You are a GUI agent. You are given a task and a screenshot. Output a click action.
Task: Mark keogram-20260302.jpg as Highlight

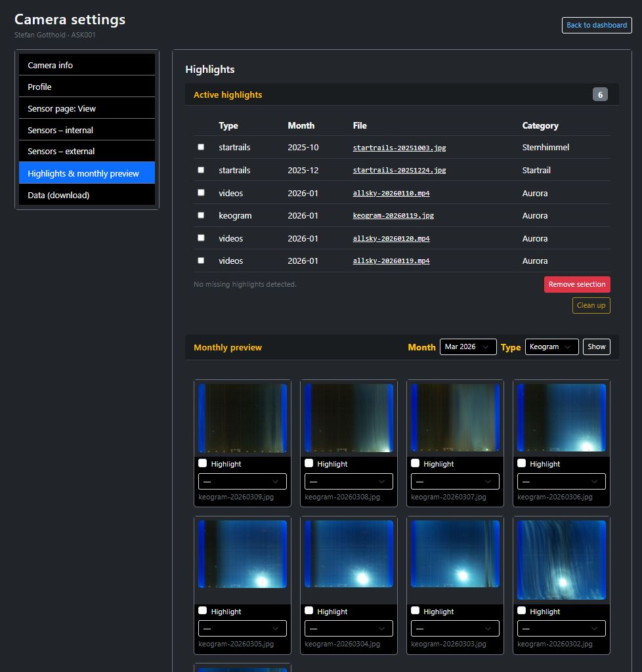pos(522,611)
